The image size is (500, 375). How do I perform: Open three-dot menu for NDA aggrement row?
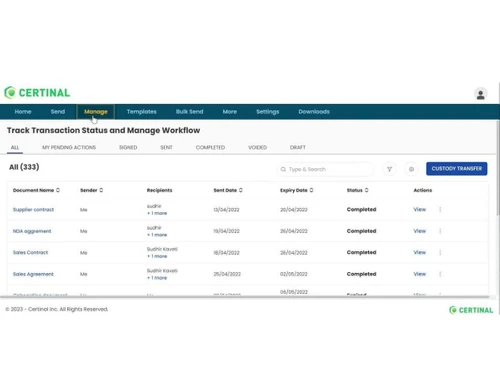tap(440, 231)
